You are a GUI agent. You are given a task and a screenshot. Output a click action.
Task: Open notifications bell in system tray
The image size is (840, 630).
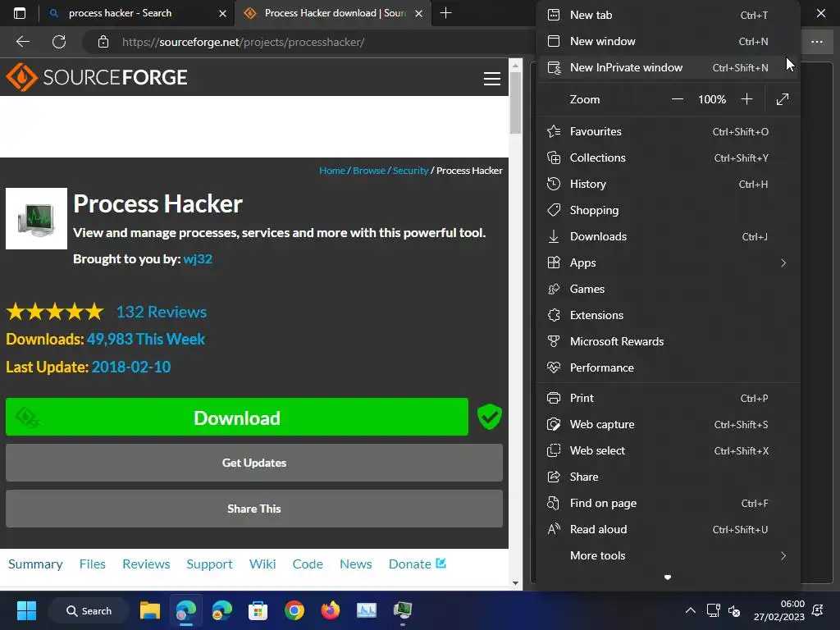(x=818, y=610)
